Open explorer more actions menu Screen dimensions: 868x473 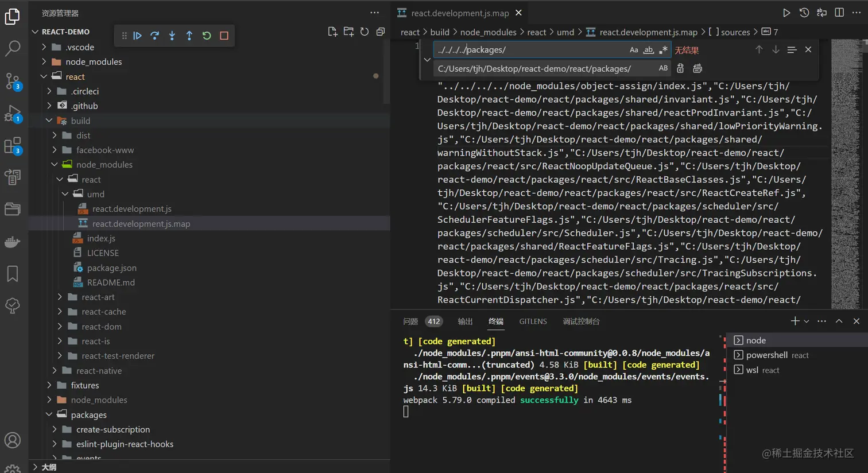(x=374, y=13)
